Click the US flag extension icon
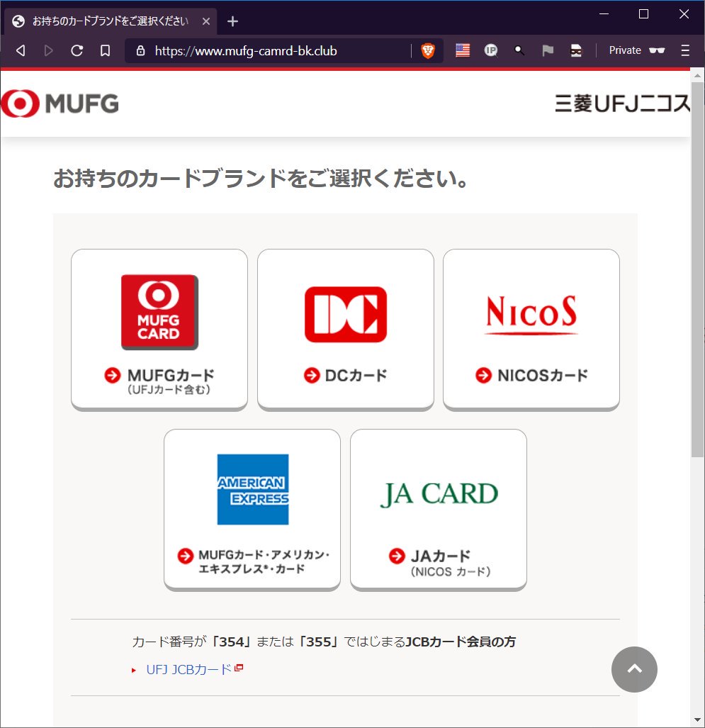 point(463,50)
